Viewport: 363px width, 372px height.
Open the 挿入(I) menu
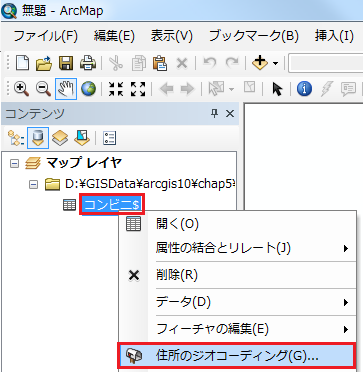pos(334,36)
